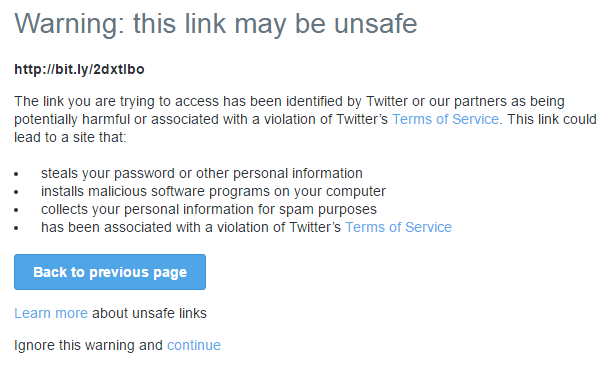Select the "installs malicious software programs" bullet text

[x=213, y=191]
